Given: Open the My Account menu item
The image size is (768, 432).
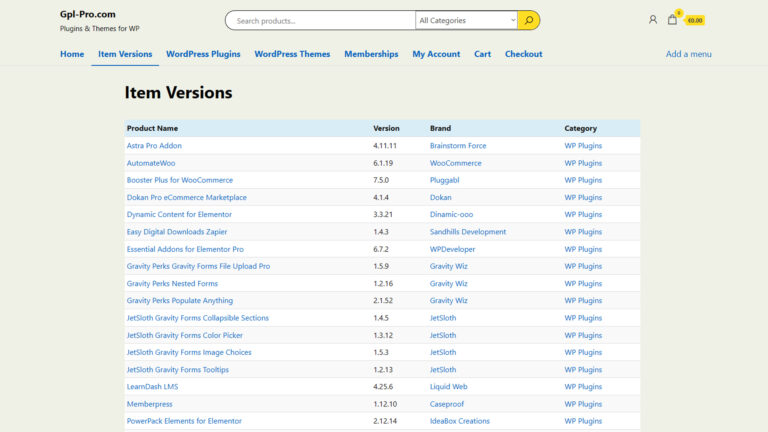Looking at the screenshot, I should pos(436,54).
